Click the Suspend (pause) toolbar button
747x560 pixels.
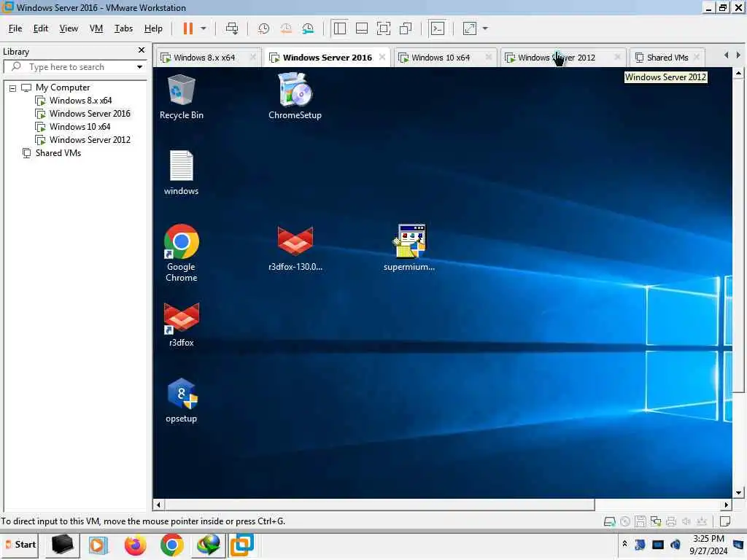coord(188,28)
